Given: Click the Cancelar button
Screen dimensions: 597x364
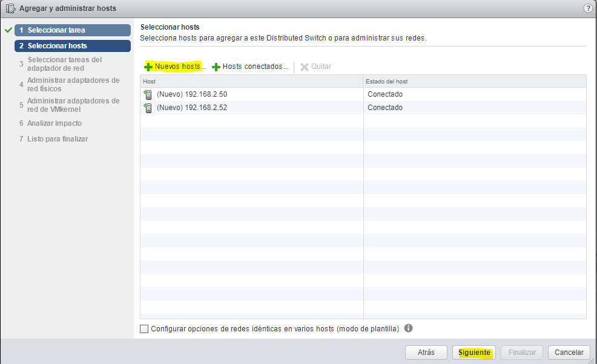Looking at the screenshot, I should coord(569,352).
